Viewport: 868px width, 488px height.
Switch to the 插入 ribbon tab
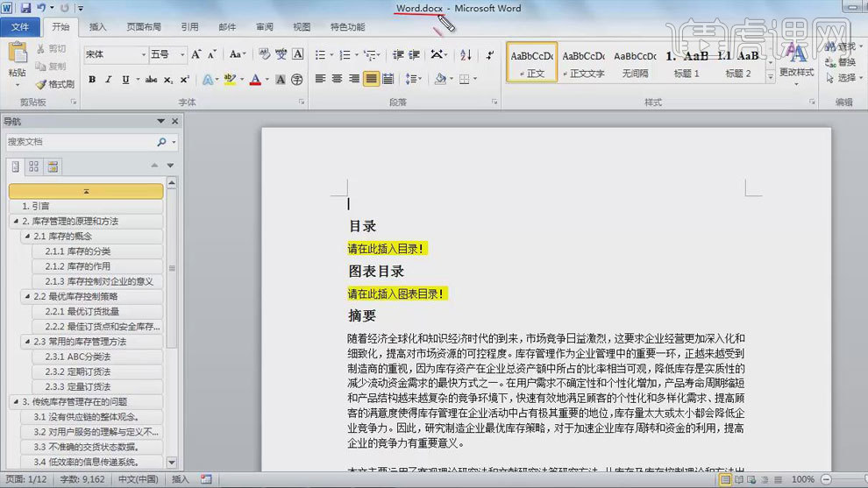[x=98, y=27]
